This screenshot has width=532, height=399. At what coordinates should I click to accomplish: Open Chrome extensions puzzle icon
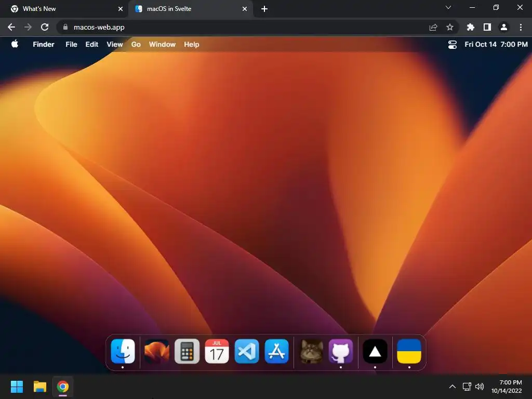471,27
